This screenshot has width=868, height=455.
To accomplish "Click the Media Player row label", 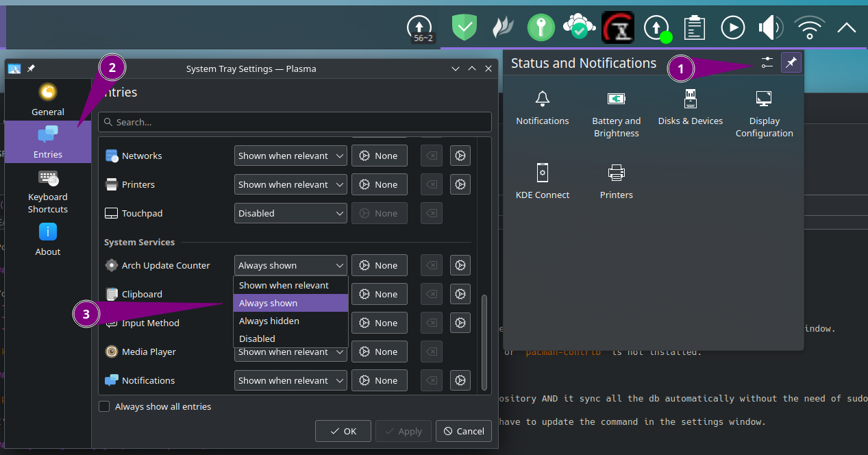I will (149, 352).
